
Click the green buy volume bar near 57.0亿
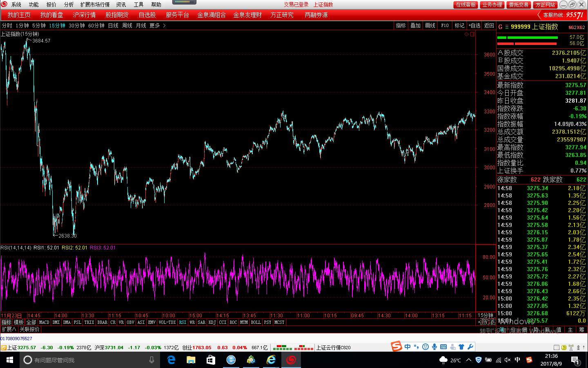528,38
